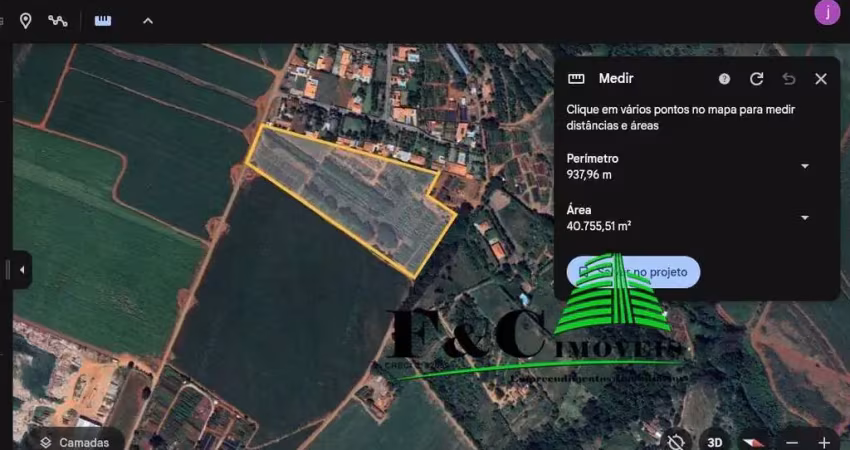
Task: Choose the Draw line or path tool
Action: tap(58, 20)
